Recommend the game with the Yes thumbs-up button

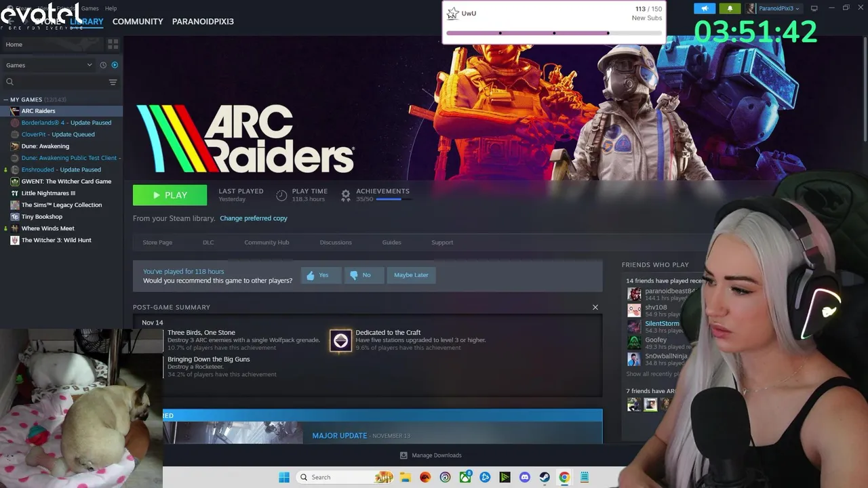321,275
